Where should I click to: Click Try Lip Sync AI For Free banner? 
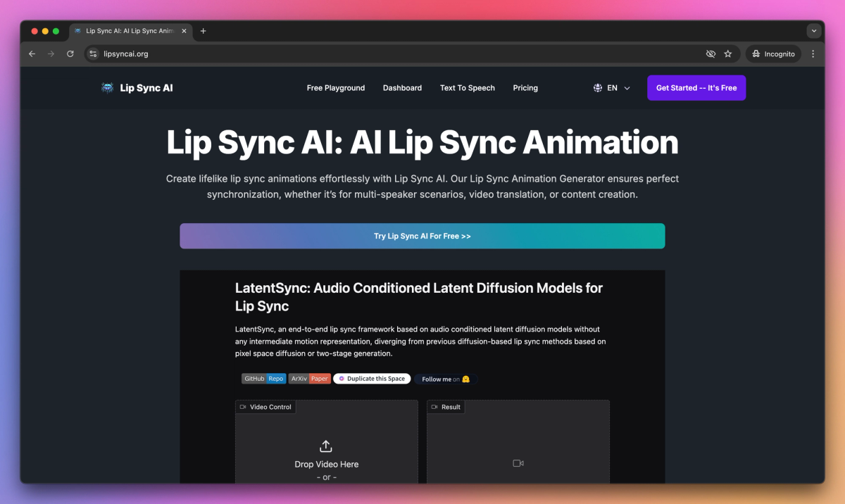(x=423, y=236)
